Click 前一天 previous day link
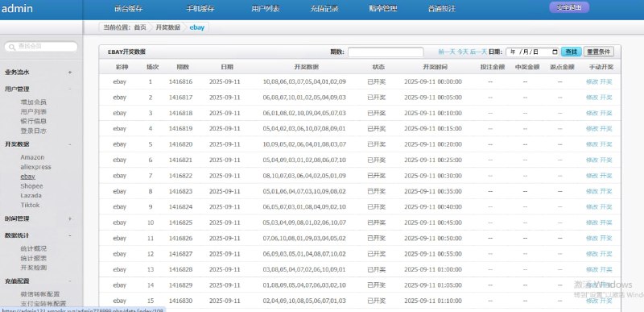This screenshot has height=312, width=644. [x=447, y=52]
